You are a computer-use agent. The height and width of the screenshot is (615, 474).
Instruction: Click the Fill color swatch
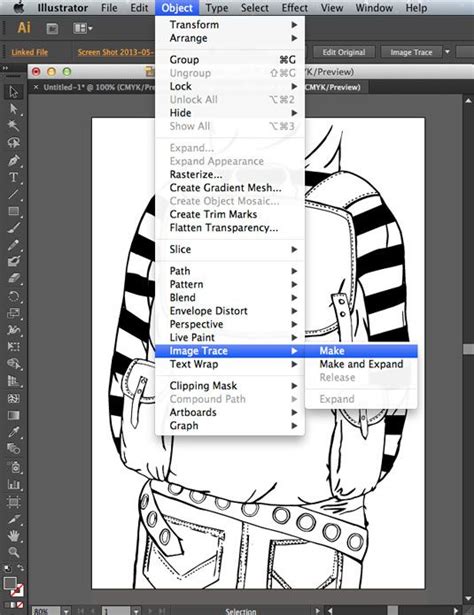pos(10,583)
